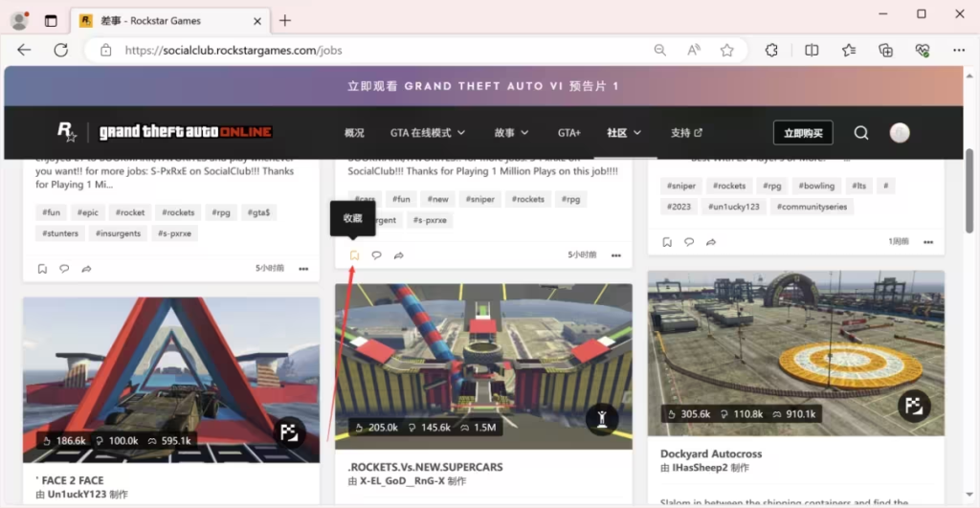Screen dimensions: 980x508
Task: Click the Rockstar Games R logo
Action: [x=67, y=131]
